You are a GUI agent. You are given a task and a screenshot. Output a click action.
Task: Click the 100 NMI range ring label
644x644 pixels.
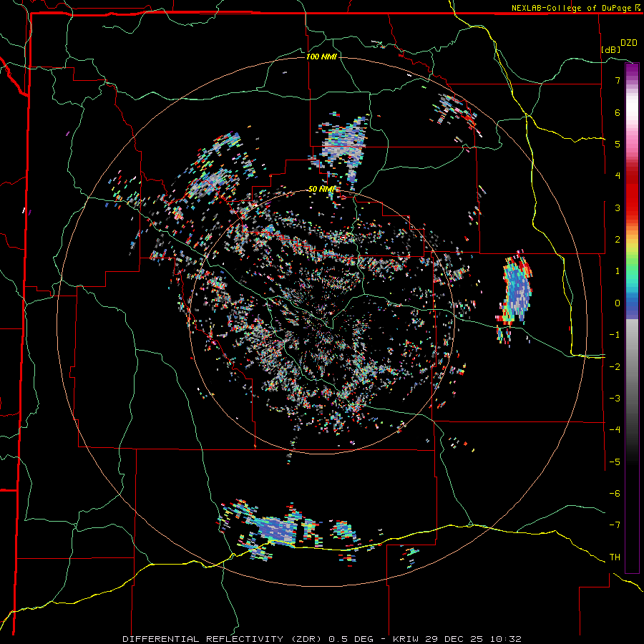321,57
